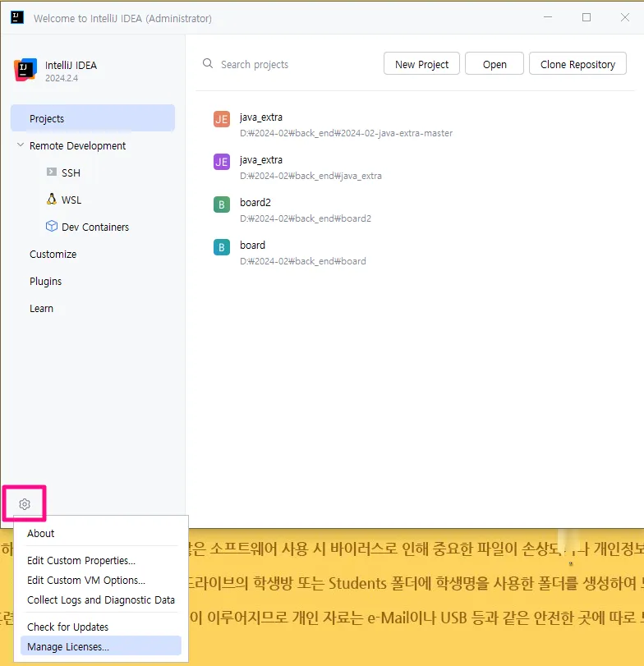
Task: Collapse the Remote Development section
Action: click(20, 145)
